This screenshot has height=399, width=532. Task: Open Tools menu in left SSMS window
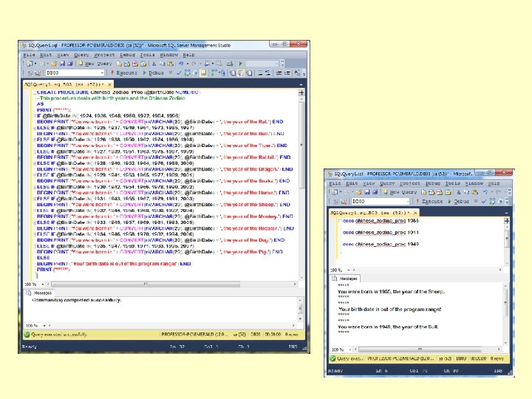coord(147,55)
